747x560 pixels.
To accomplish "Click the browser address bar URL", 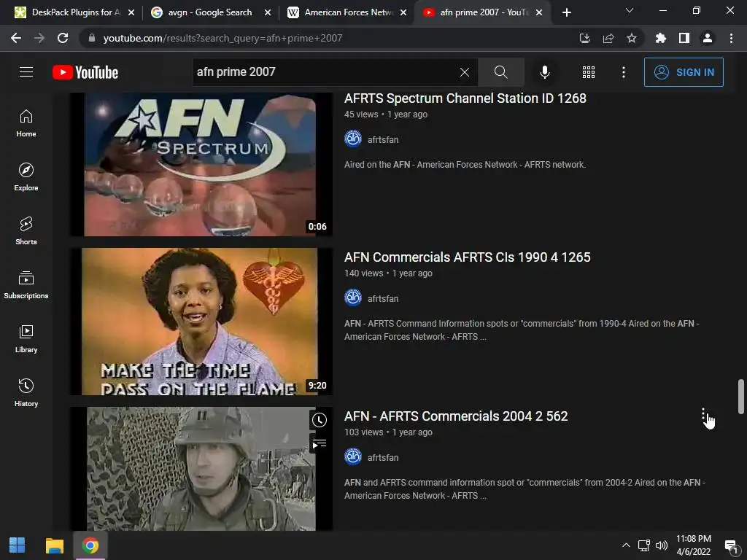I will [x=222, y=38].
